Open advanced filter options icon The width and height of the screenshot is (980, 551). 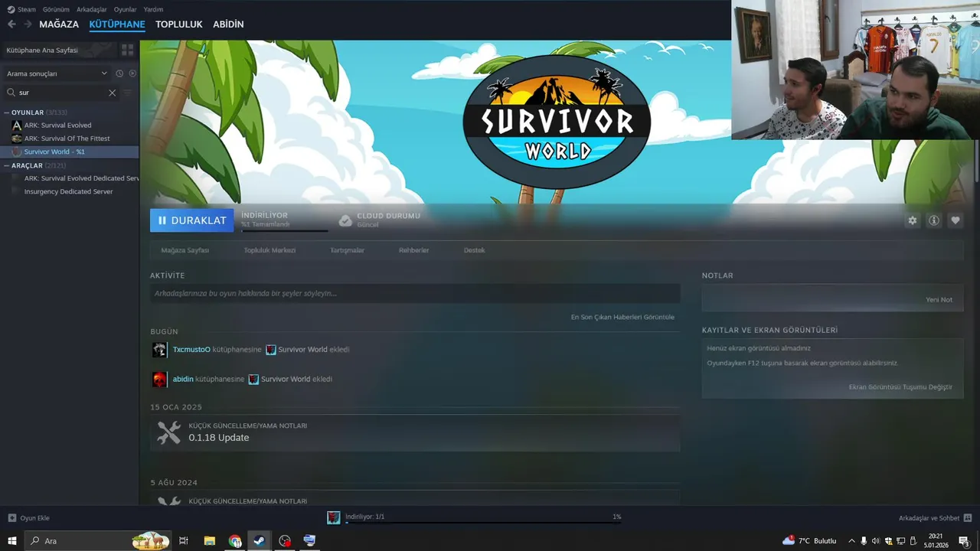coord(128,93)
